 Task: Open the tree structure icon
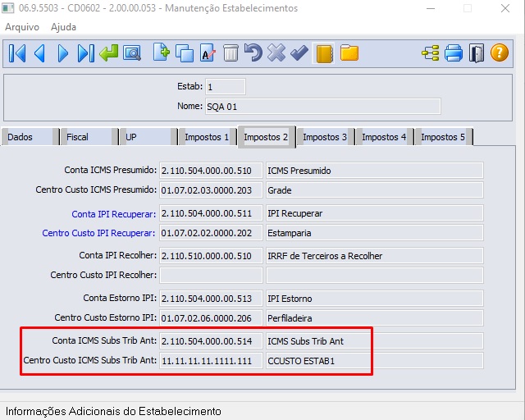[430, 53]
